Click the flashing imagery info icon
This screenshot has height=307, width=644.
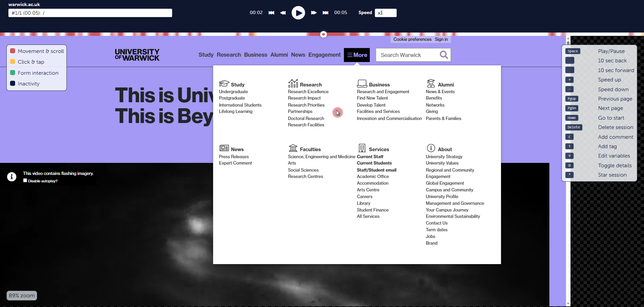pyautogui.click(x=12, y=177)
